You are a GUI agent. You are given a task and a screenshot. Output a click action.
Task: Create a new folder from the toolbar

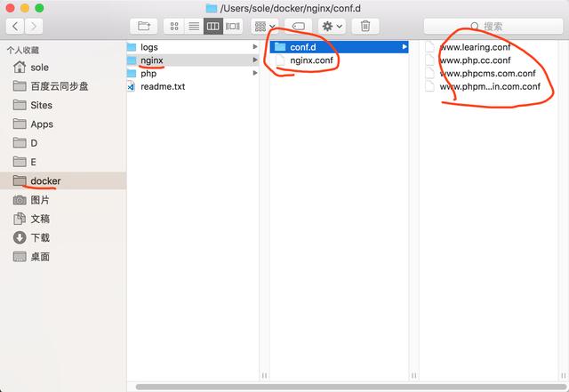tap(144, 26)
